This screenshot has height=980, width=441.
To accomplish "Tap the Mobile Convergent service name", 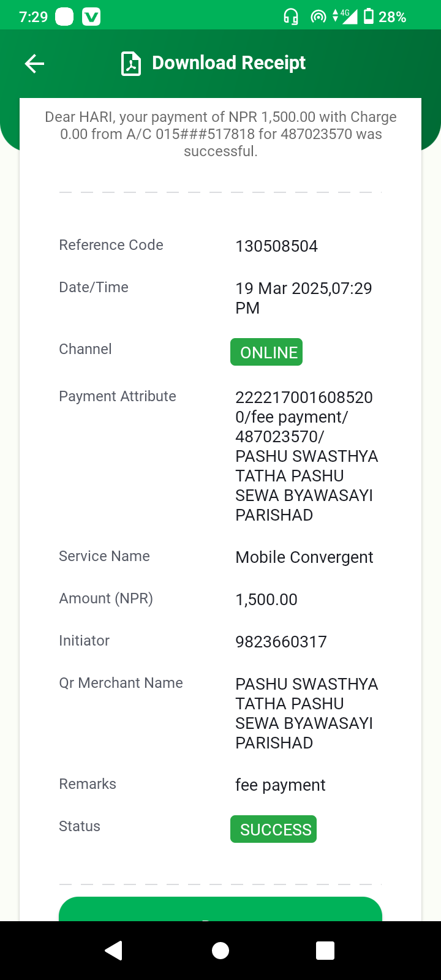I will click(x=304, y=557).
